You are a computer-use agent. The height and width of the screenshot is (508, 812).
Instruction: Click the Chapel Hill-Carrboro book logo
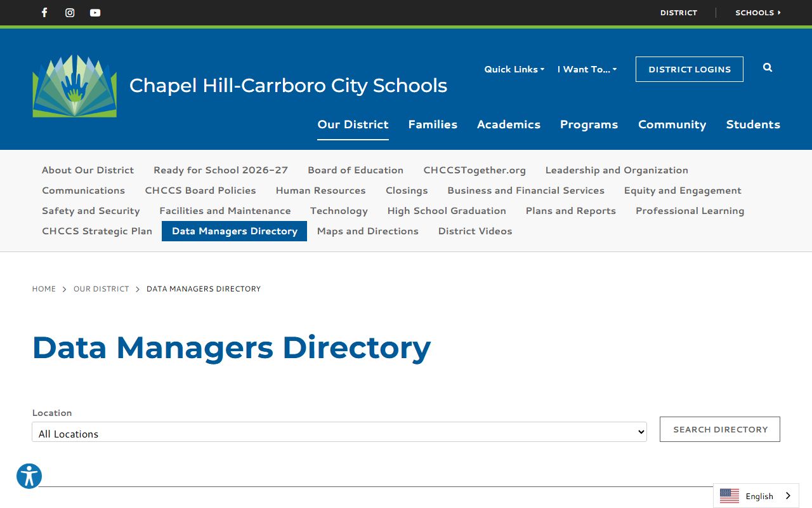pos(75,86)
